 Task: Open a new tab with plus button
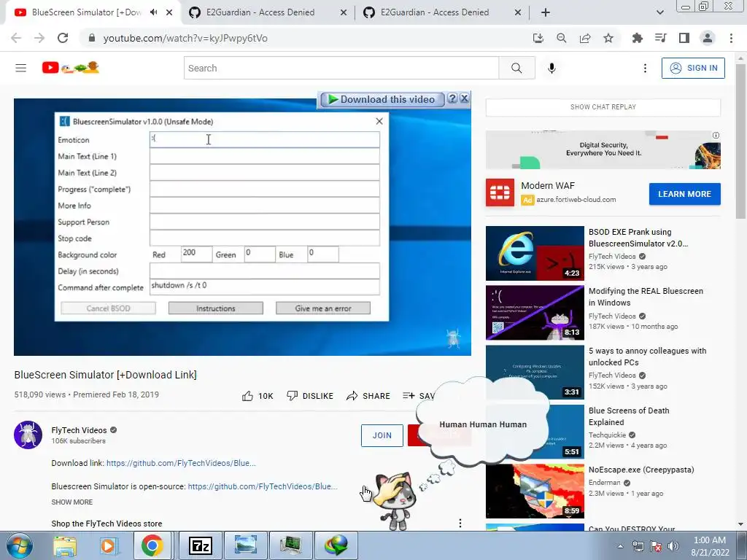(546, 12)
